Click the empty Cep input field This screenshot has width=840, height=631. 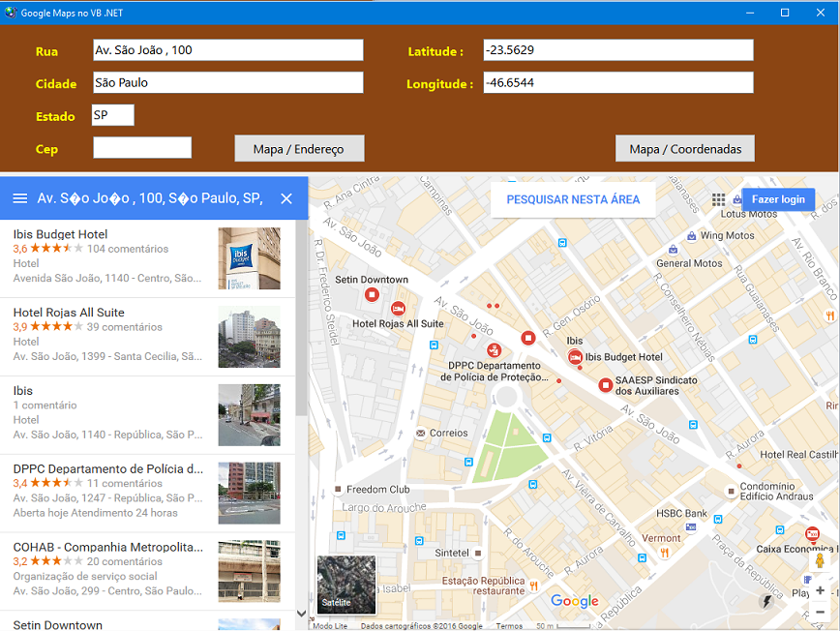coord(142,148)
